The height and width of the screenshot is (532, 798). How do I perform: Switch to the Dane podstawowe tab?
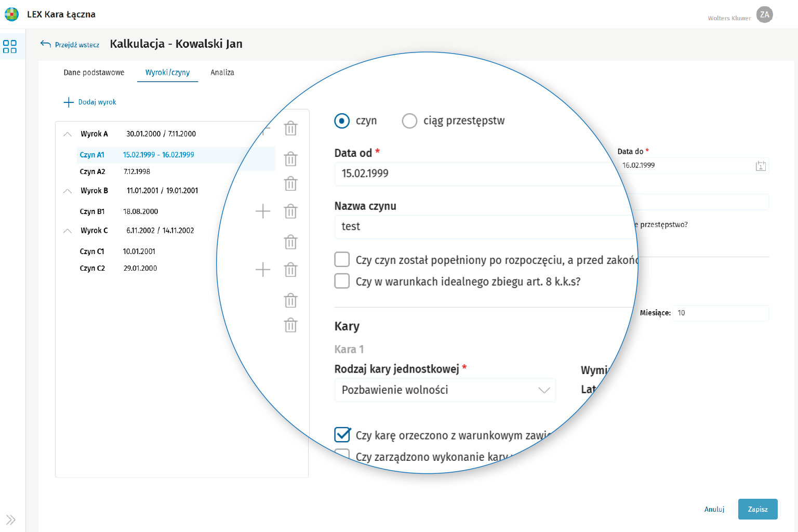click(94, 73)
